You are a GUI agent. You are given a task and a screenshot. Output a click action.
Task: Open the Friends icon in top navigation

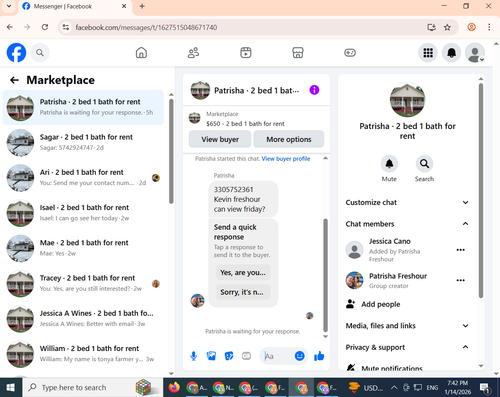[193, 53]
